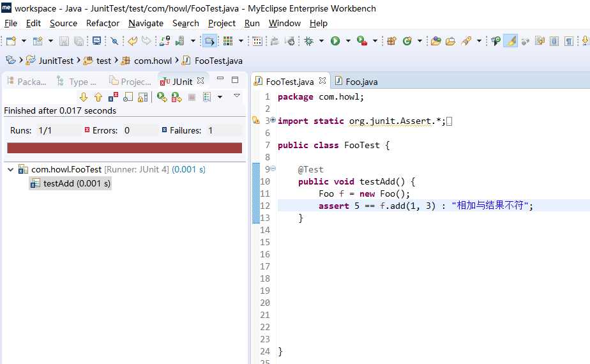Click the New wizard toolbar icon
The width and height of the screenshot is (590, 364).
[x=11, y=41]
